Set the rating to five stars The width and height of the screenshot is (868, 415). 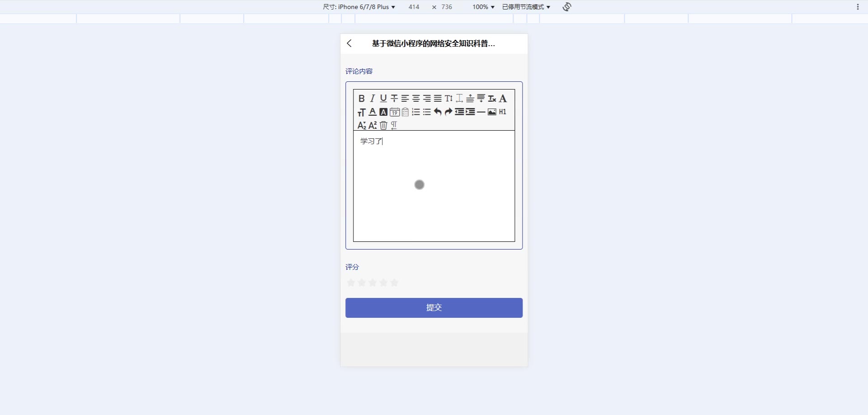[394, 283]
